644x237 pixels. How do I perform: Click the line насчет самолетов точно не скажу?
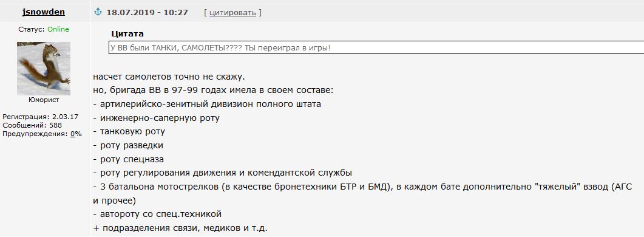click(169, 77)
